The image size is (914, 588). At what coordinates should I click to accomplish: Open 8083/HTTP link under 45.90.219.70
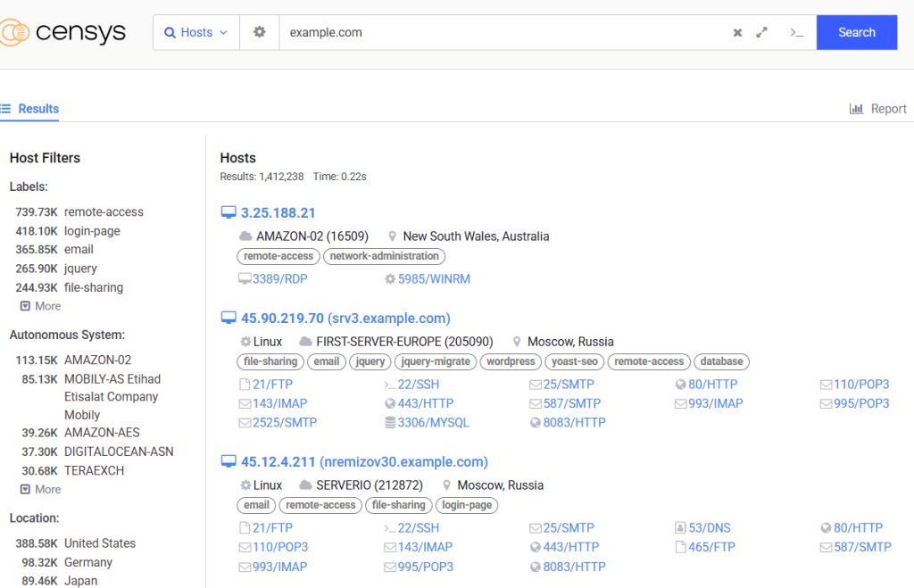pyautogui.click(x=574, y=423)
